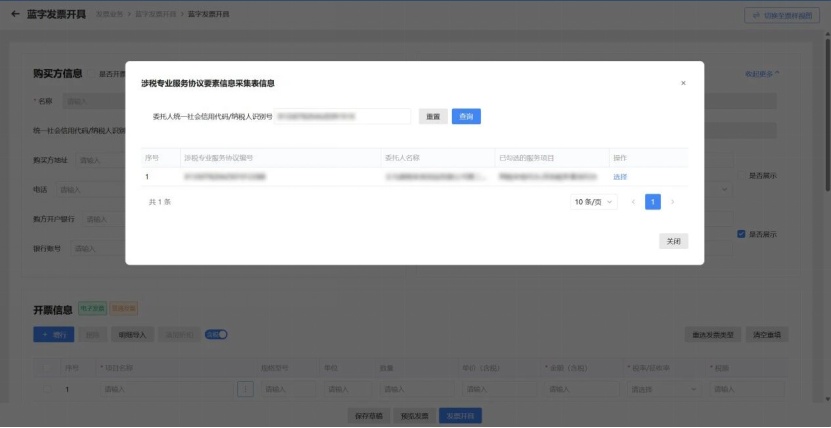Viewport: 831px width, 428px height.
Task: Click the 预览发票 preview invoice button
Action: pos(414,415)
